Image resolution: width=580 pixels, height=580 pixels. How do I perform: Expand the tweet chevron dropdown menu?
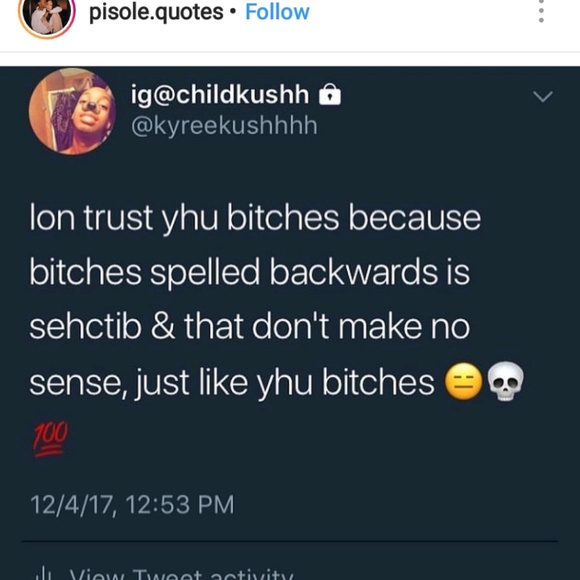[543, 96]
